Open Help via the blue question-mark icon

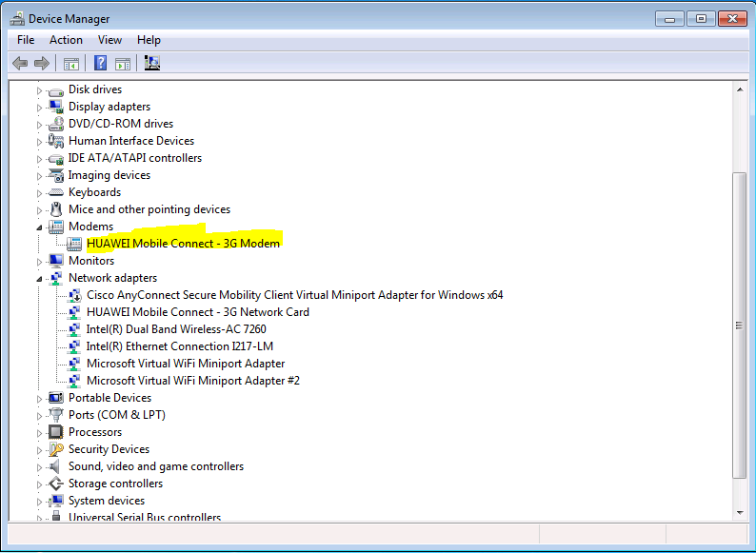coord(100,63)
